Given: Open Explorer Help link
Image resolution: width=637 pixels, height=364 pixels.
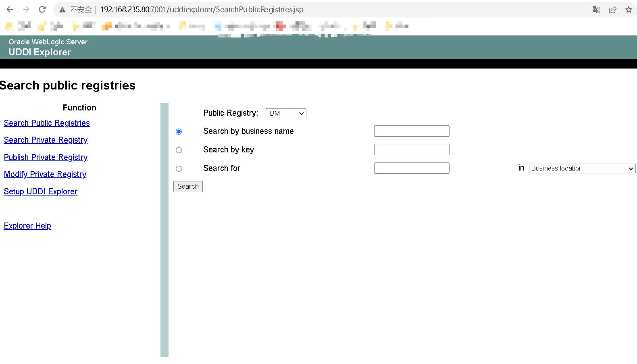Looking at the screenshot, I should (27, 226).
